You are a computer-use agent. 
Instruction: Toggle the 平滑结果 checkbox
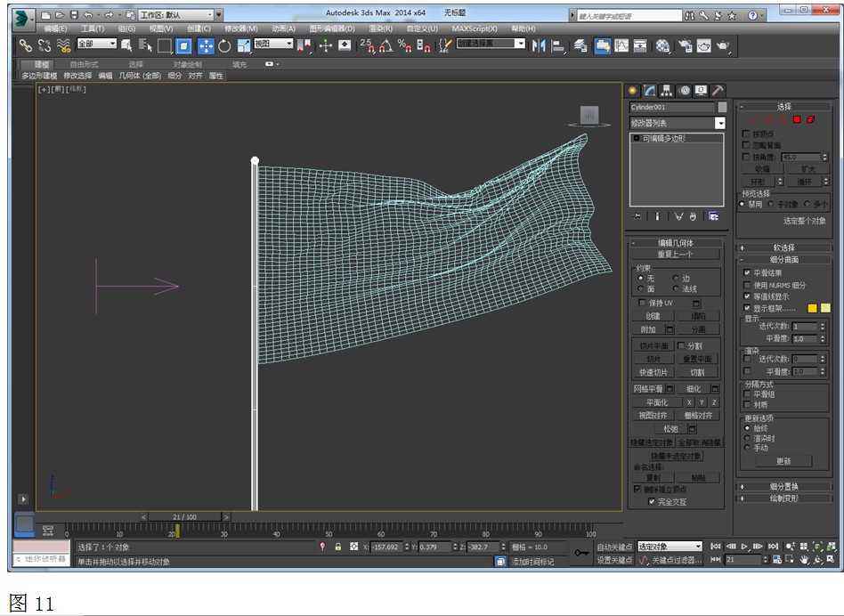coord(747,272)
